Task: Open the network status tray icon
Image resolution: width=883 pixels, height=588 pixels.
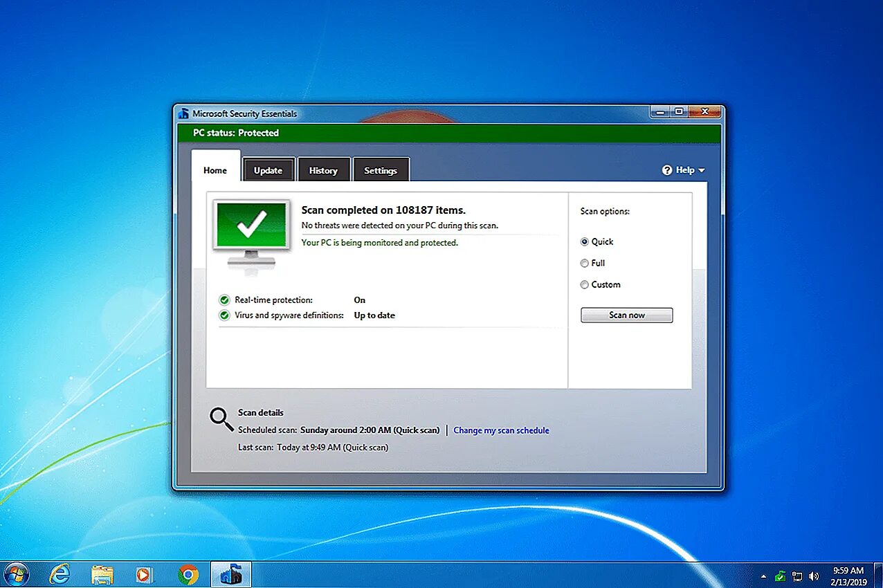Action: (x=797, y=576)
